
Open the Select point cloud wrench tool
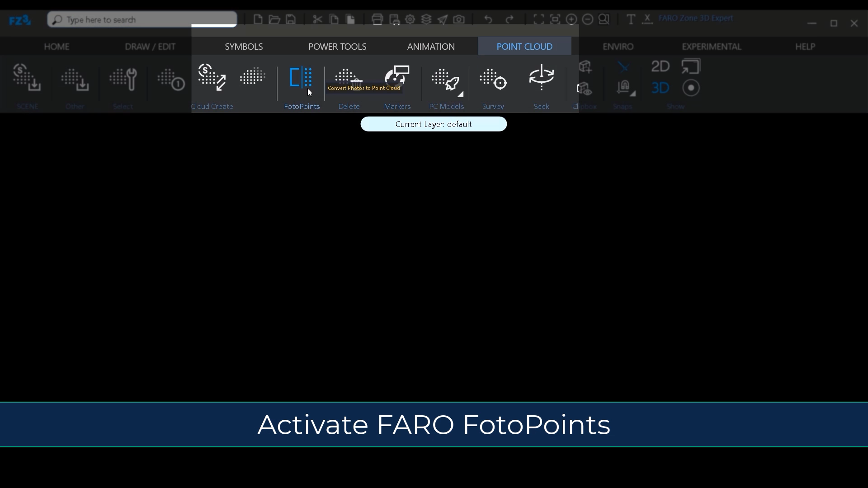[123, 80]
